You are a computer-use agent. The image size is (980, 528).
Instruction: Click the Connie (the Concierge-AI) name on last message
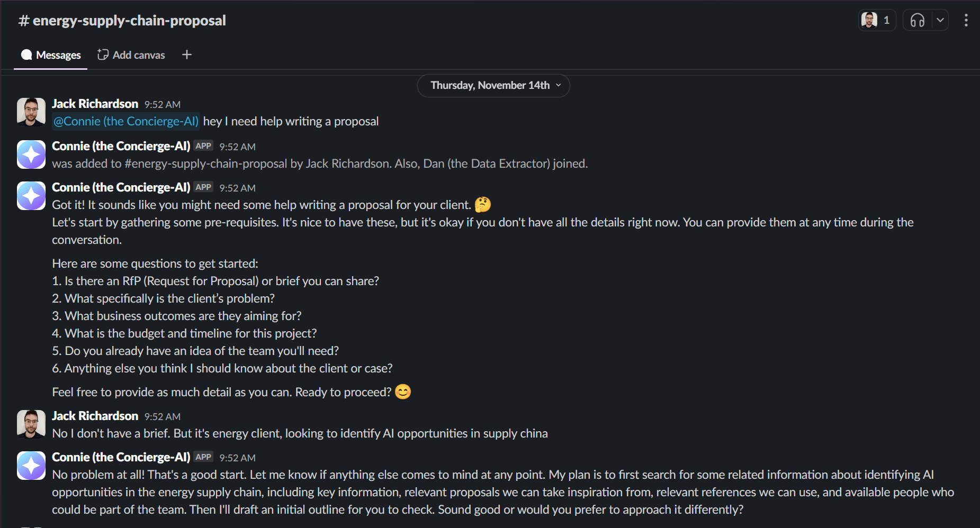(121, 458)
